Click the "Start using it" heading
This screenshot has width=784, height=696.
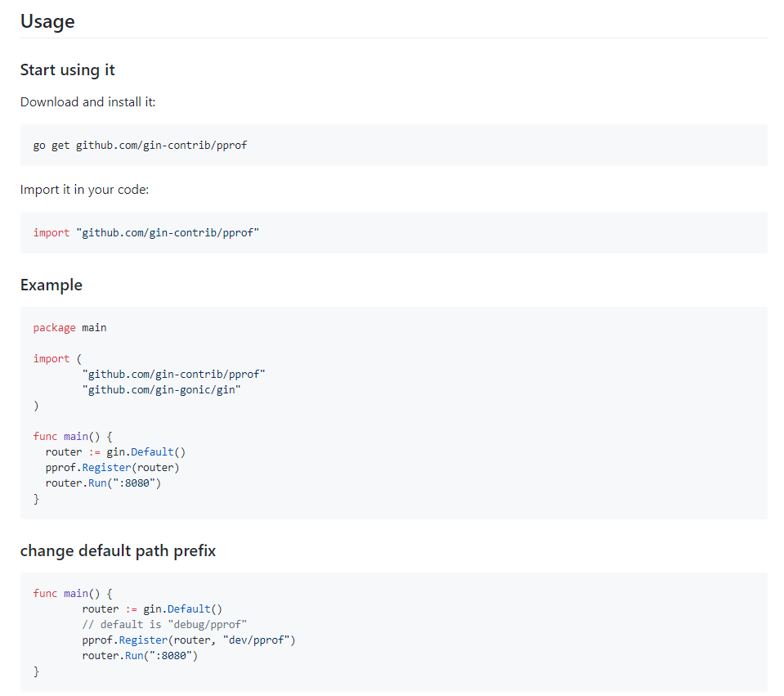(67, 70)
